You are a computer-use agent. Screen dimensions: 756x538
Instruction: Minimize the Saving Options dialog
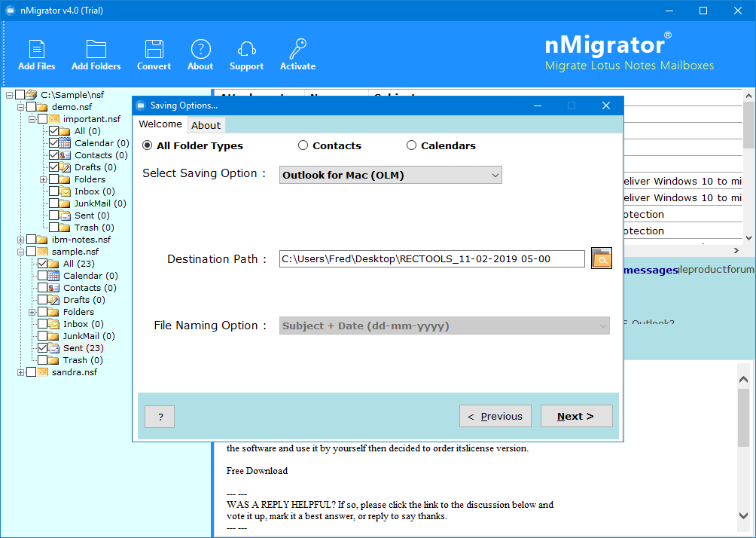point(538,105)
